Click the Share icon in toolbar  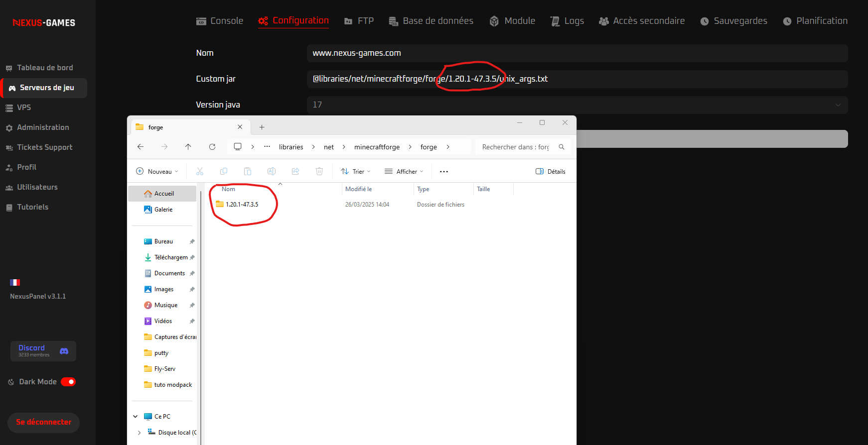(295, 171)
